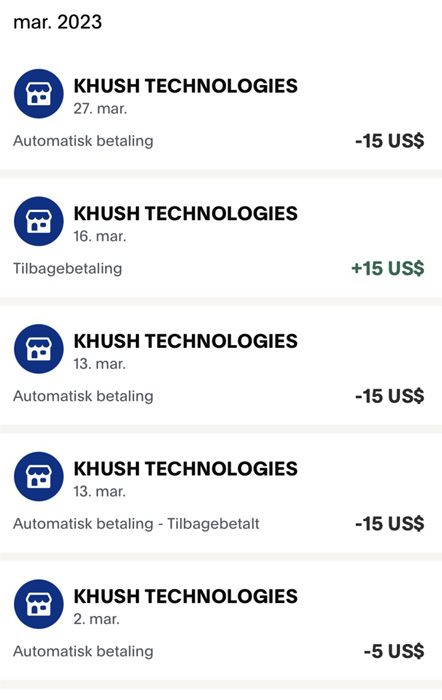Open KHUSH TECHNOLOGIES title dated 16. mar.

(x=185, y=213)
